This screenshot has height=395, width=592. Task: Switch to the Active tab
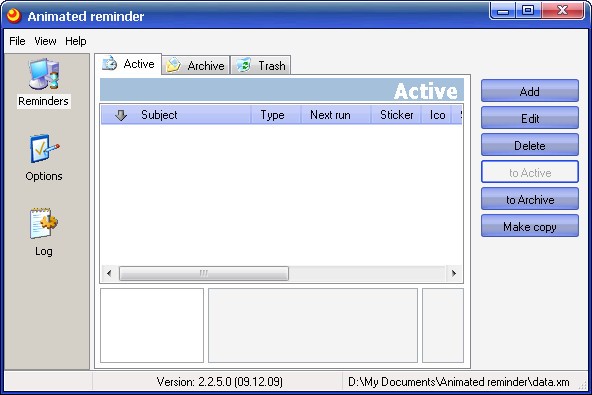pos(128,64)
